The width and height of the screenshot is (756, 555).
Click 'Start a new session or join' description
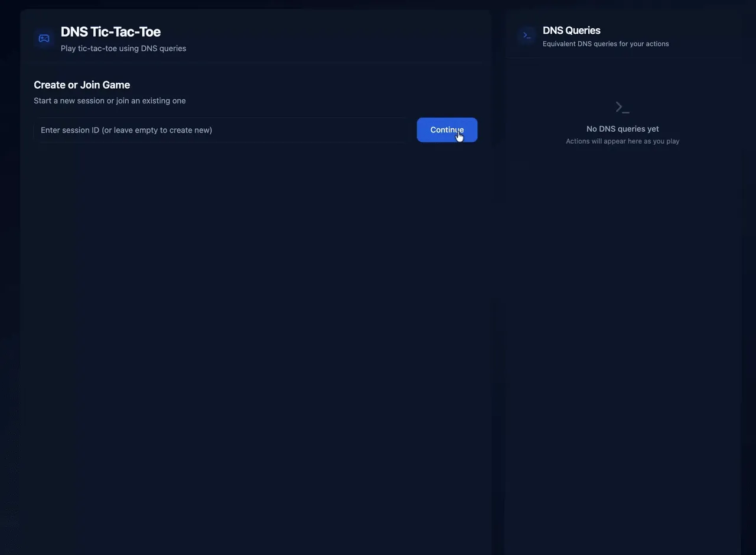pos(109,101)
